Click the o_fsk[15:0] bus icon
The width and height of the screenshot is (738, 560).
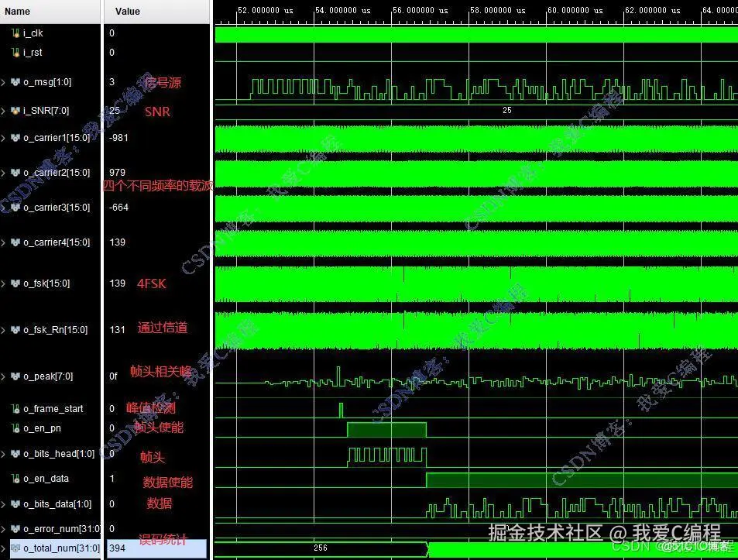coord(15,283)
